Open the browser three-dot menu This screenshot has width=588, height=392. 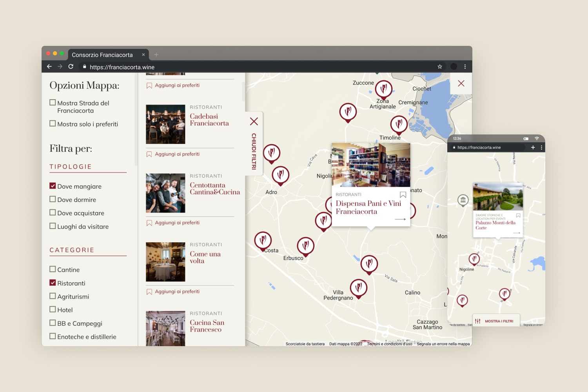[465, 67]
